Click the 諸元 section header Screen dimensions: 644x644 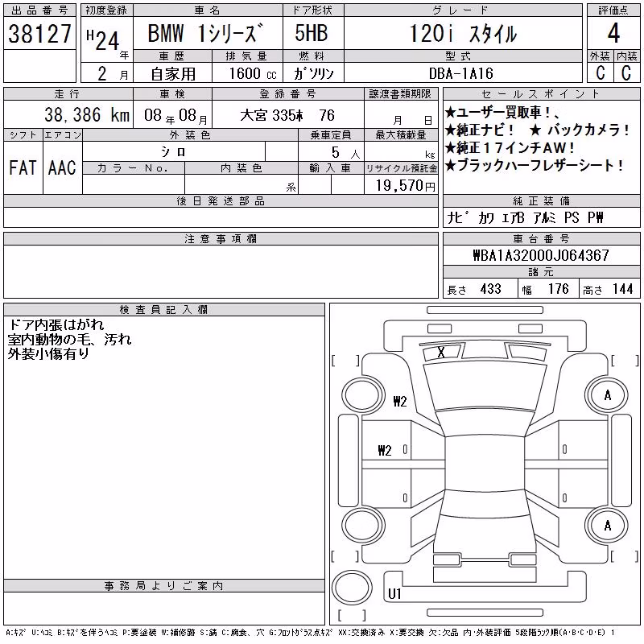point(541,272)
